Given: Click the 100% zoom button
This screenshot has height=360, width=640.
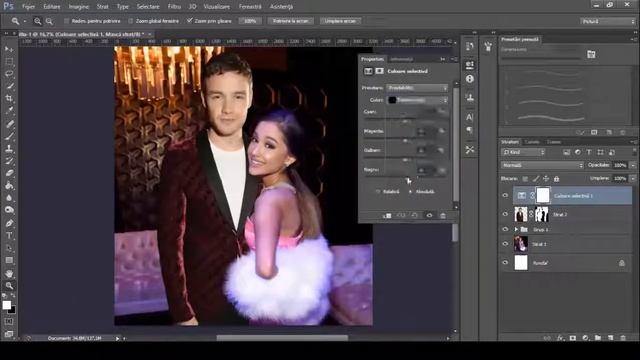Looking at the screenshot, I should point(250,21).
